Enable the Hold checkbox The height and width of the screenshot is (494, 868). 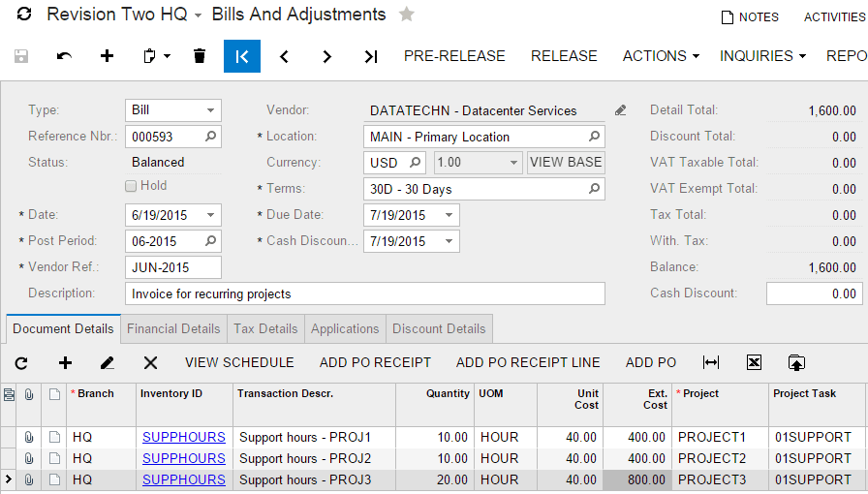(131, 186)
